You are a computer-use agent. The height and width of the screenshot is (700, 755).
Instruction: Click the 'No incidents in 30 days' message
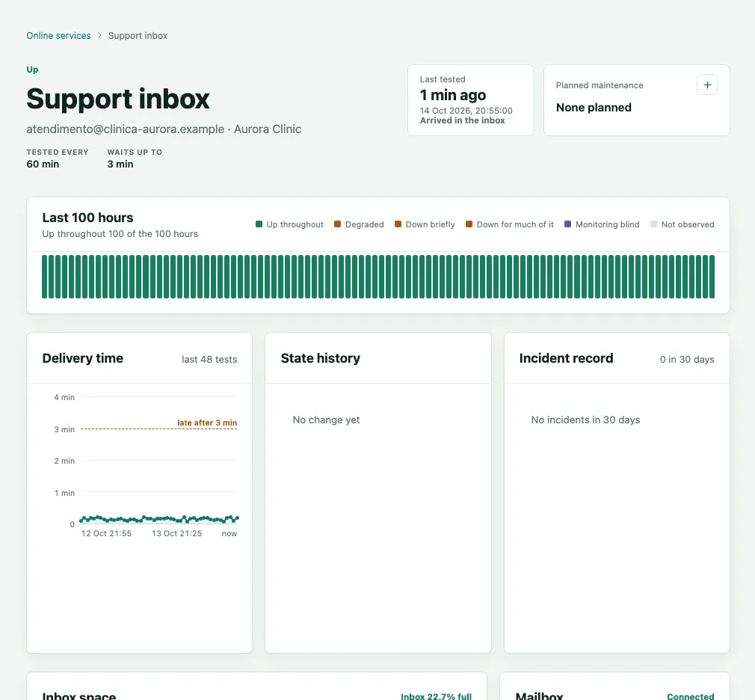coord(585,420)
